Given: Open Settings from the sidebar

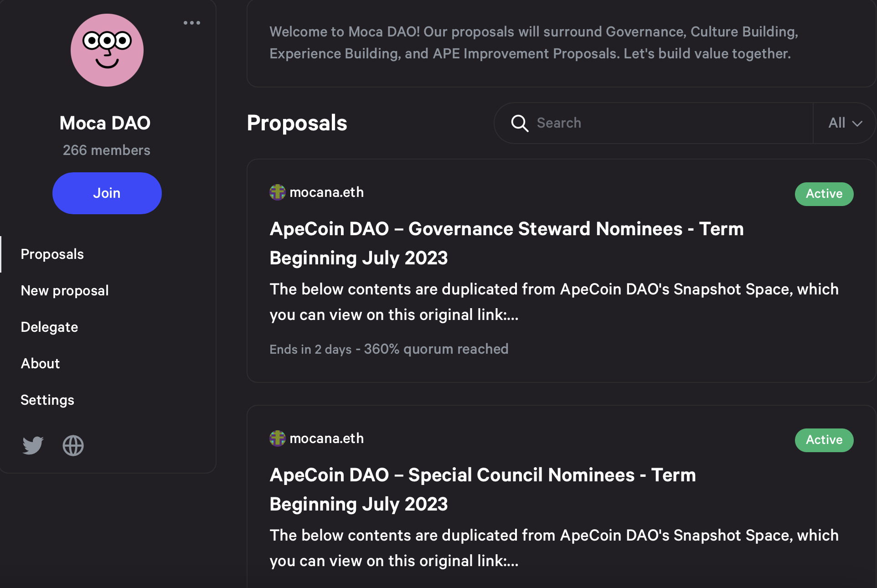Looking at the screenshot, I should click(x=47, y=400).
